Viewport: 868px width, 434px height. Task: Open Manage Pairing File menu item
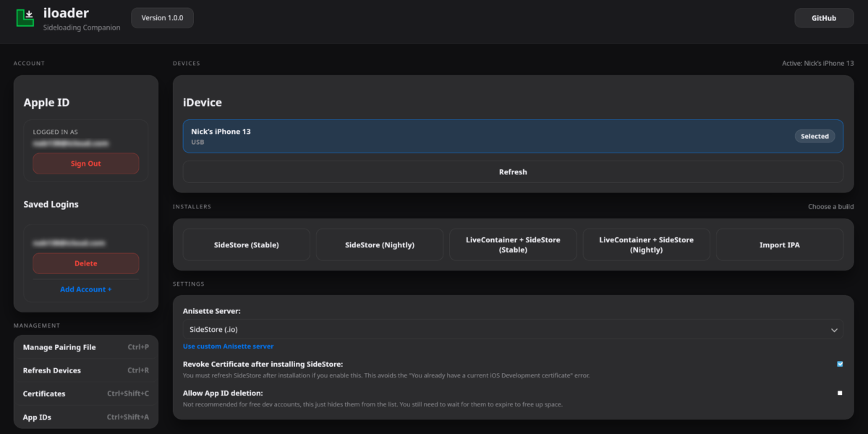(85, 347)
